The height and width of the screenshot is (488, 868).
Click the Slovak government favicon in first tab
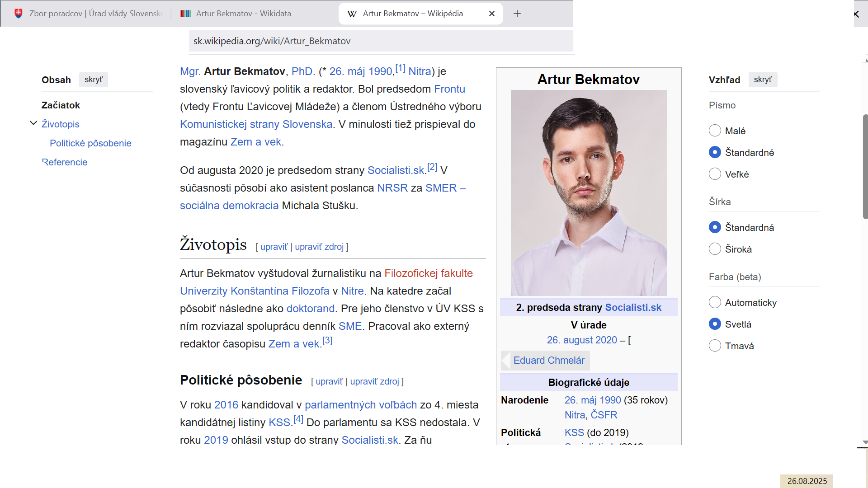point(19,14)
